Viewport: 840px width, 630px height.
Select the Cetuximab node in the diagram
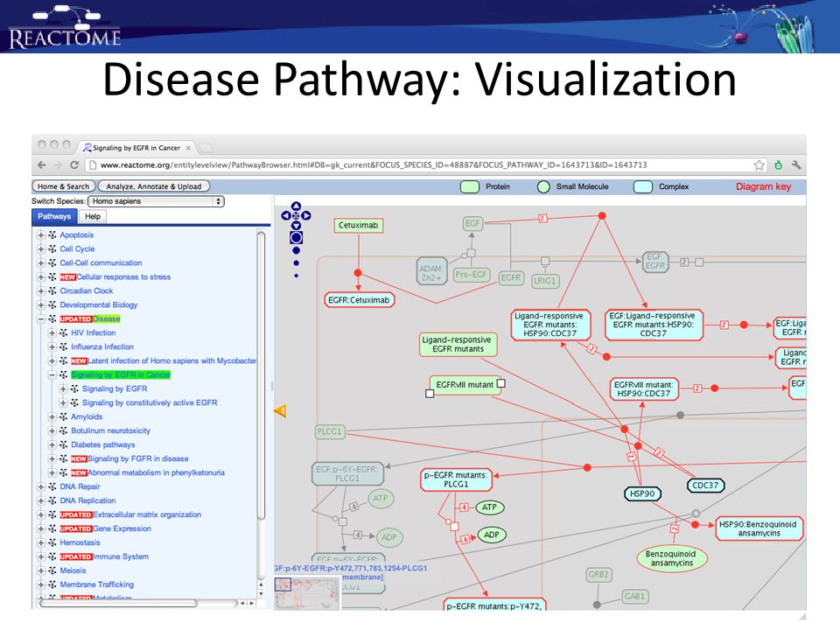click(359, 226)
